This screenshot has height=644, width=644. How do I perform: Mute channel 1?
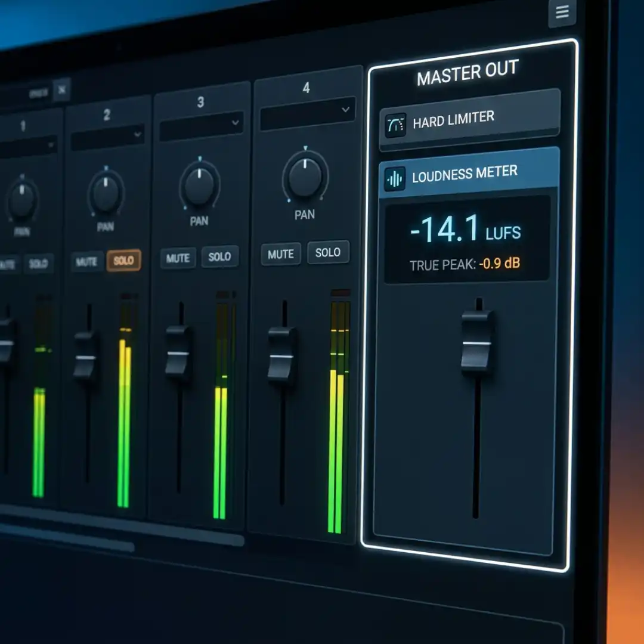pos(8,265)
